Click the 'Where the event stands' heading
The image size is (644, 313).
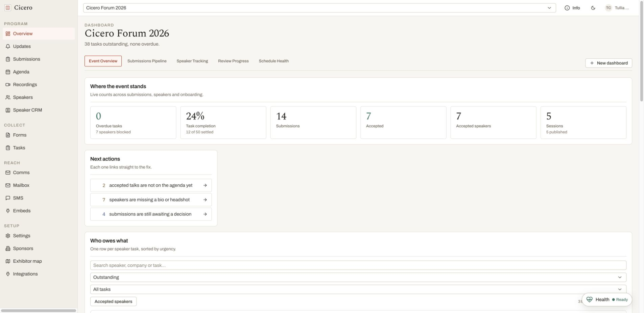118,86
